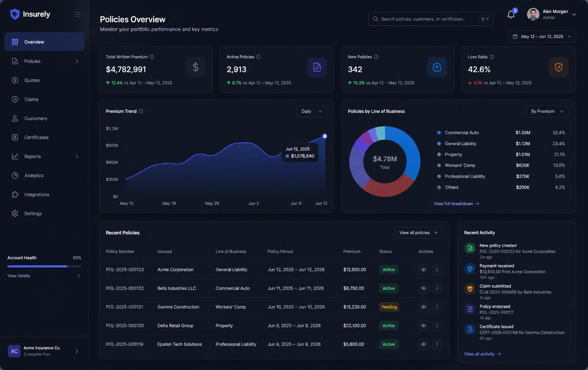The width and height of the screenshot is (588, 370).
Task: Click the Insurely shield logo
Action: tap(15, 14)
